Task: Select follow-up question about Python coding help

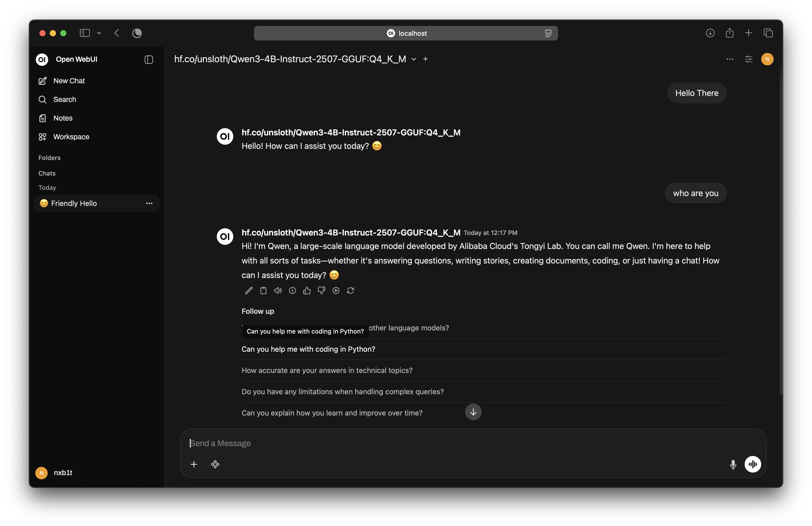Action: click(308, 349)
